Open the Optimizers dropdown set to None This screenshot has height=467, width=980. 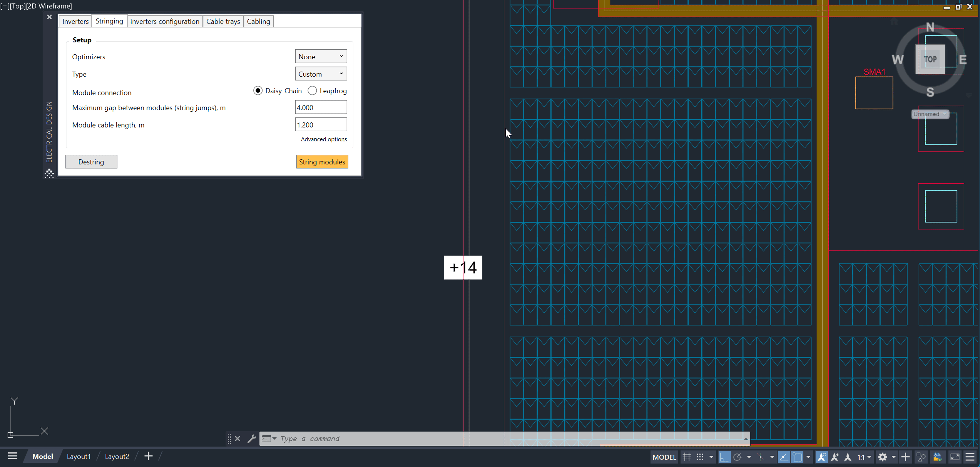[x=321, y=56]
